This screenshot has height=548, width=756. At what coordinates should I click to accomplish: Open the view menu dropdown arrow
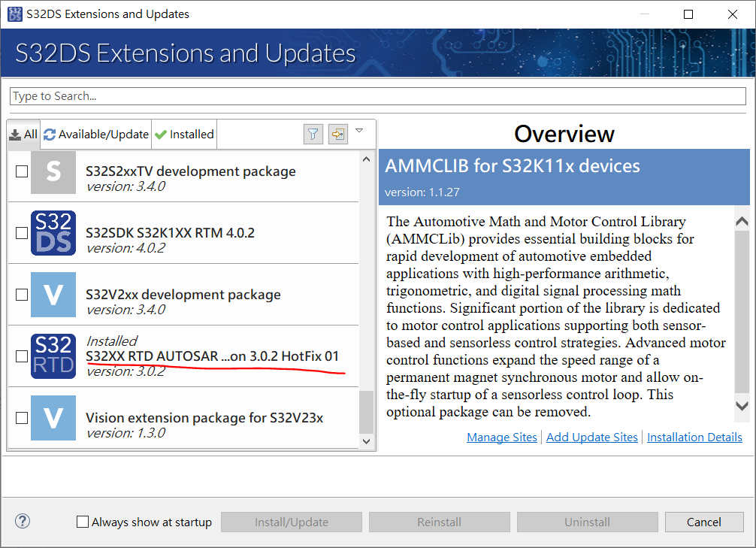[x=359, y=131]
